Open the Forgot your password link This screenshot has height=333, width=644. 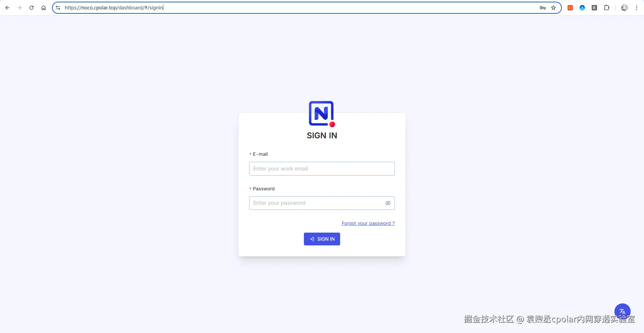[368, 223]
